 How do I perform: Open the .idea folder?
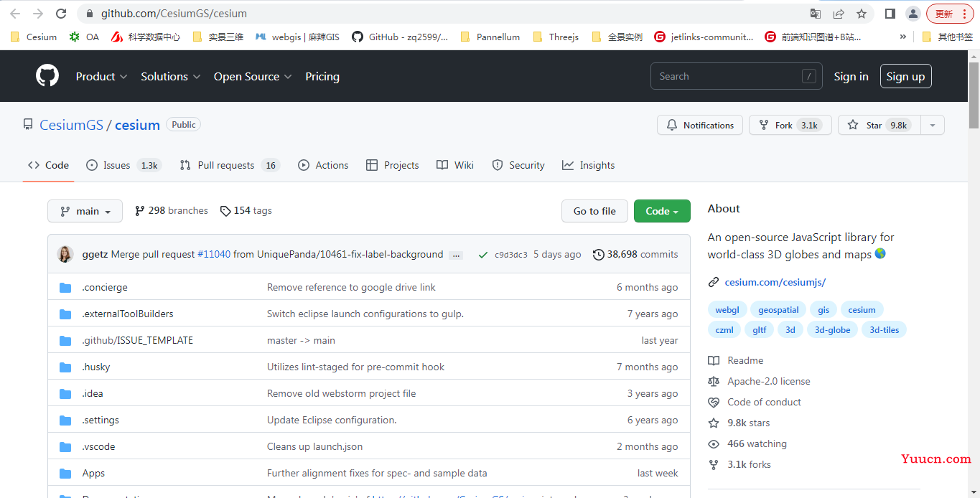click(x=93, y=393)
